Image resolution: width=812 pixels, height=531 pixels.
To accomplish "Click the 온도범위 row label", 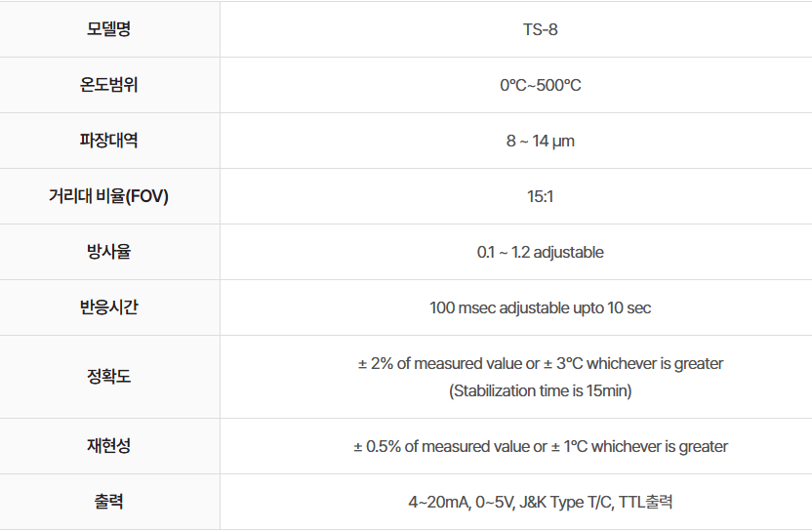I will (x=109, y=85).
